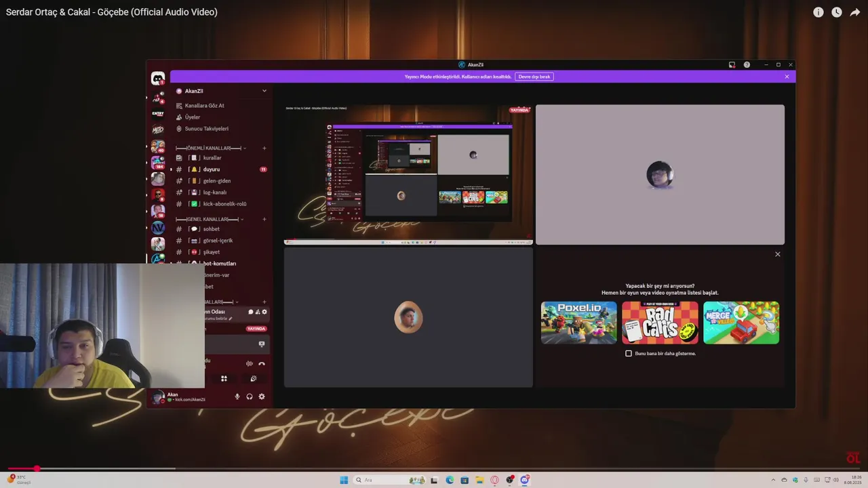This screenshot has width=868, height=488.
Task: Stop streaming screen-share icon
Action: 262,344
